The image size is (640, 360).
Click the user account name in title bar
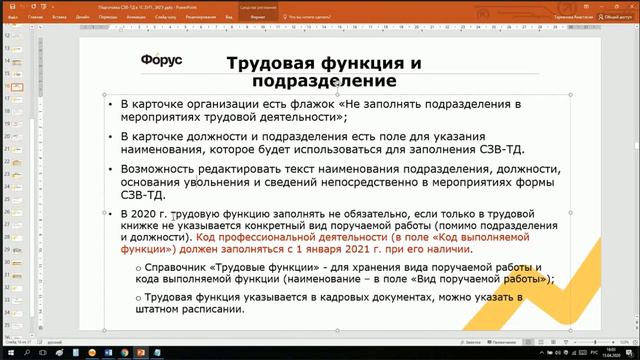pyautogui.click(x=573, y=17)
